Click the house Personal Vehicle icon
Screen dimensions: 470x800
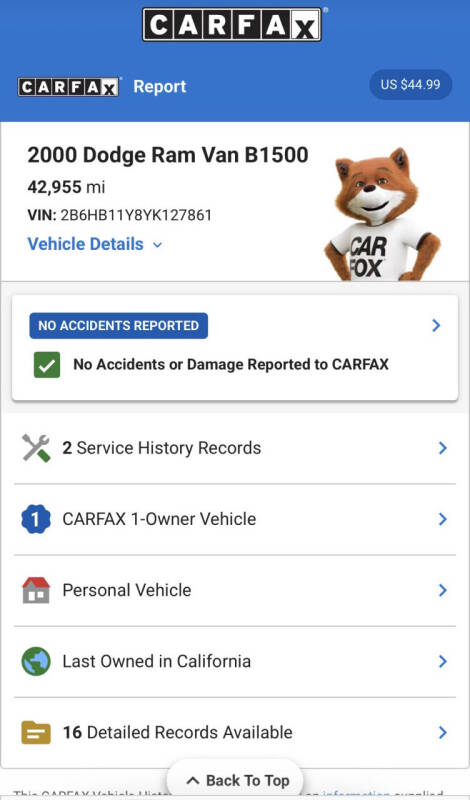[x=36, y=590]
